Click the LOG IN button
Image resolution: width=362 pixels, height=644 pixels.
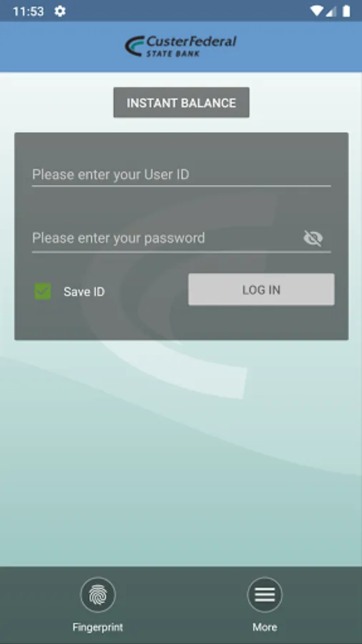click(261, 290)
